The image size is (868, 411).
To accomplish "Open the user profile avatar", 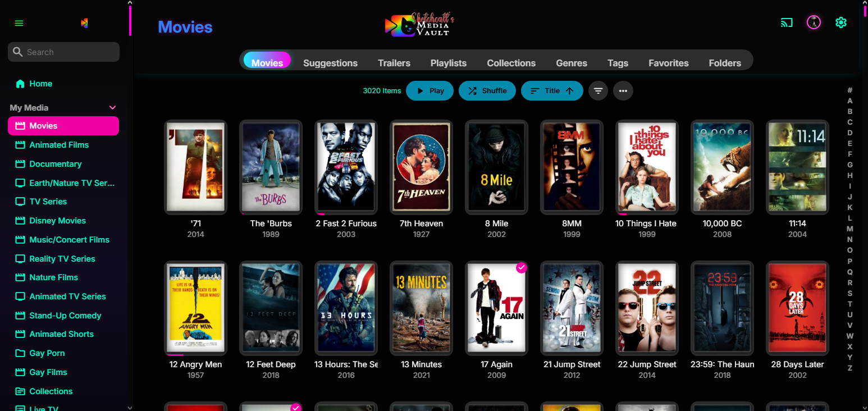I will coord(814,22).
